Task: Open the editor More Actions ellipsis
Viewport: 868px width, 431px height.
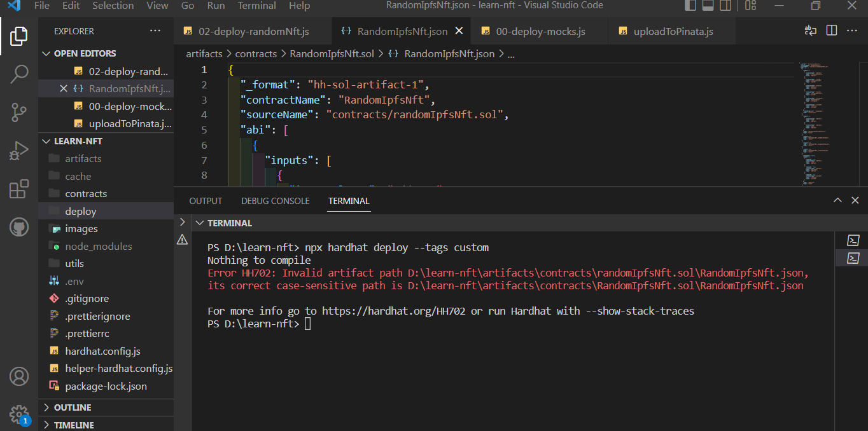Action: coord(851,31)
